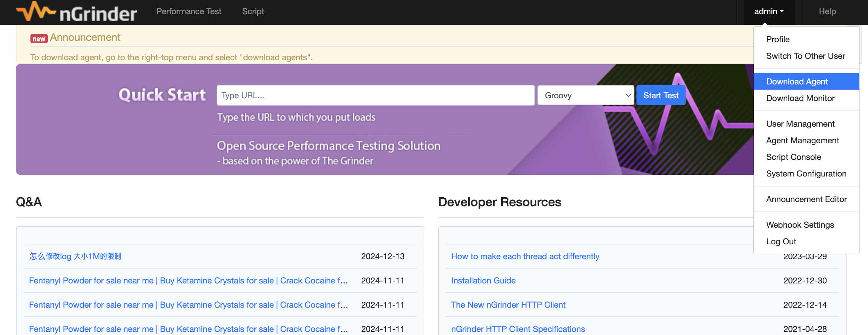868x335 pixels.
Task: Expand the Groovy script type dropdown
Action: pyautogui.click(x=586, y=95)
